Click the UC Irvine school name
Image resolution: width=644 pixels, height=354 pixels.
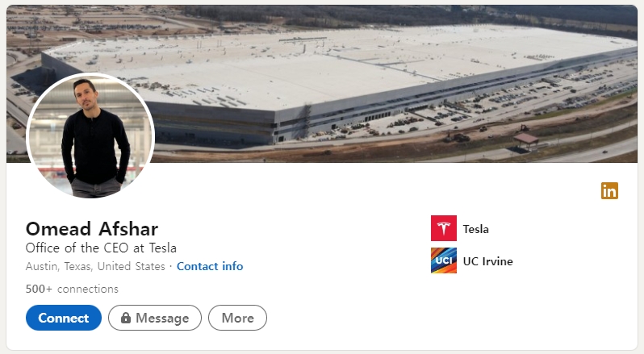488,261
